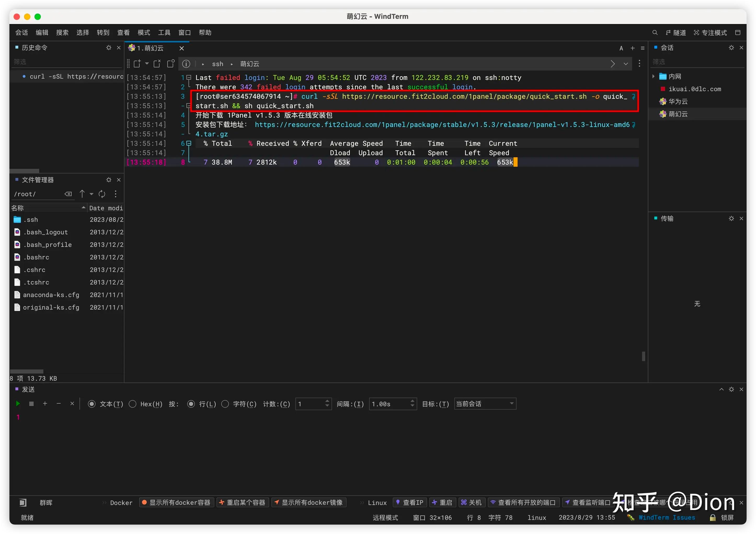Click the green play button in send panel
Screen dimensions: 756x534
tap(18, 404)
